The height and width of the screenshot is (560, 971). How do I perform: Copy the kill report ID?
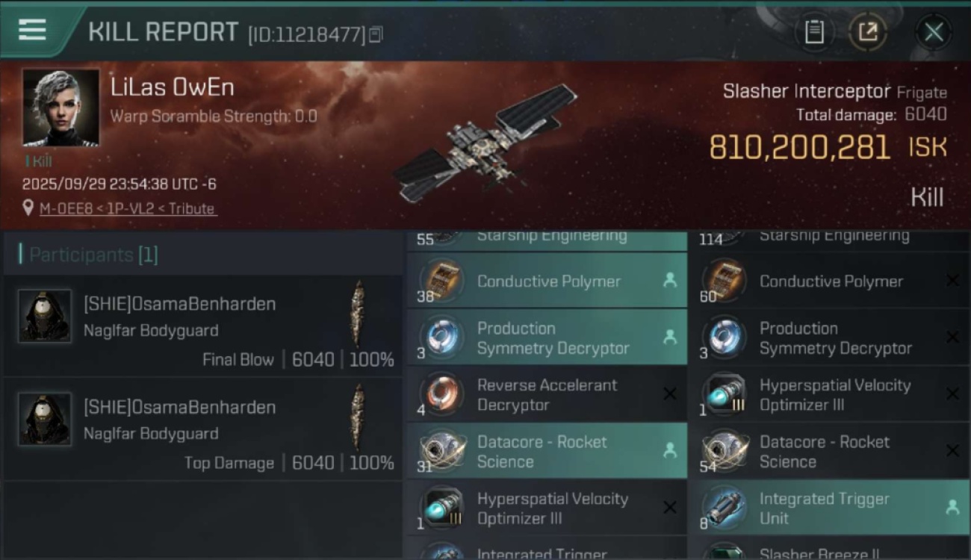pyautogui.click(x=376, y=34)
